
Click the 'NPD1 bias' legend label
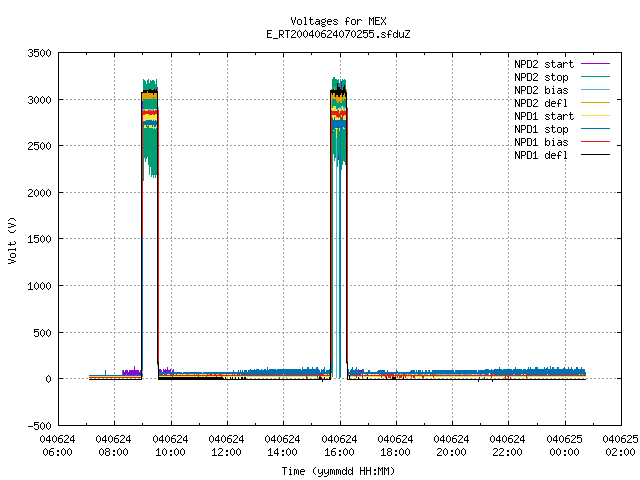pos(541,142)
